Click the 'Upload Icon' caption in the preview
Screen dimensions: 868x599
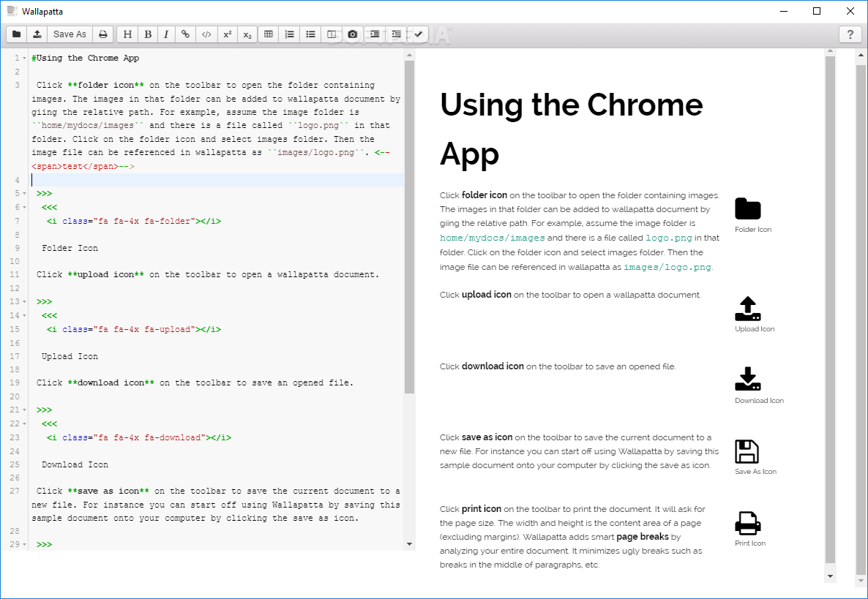tap(755, 329)
